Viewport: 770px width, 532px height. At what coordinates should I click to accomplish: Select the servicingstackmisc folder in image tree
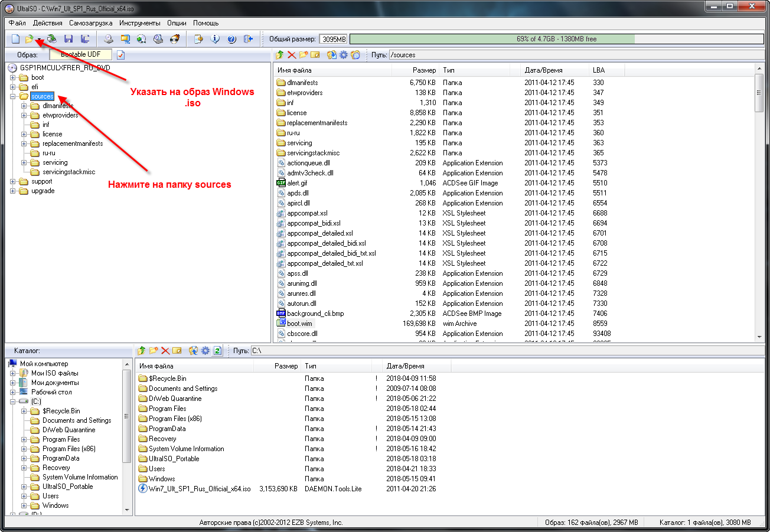point(68,172)
